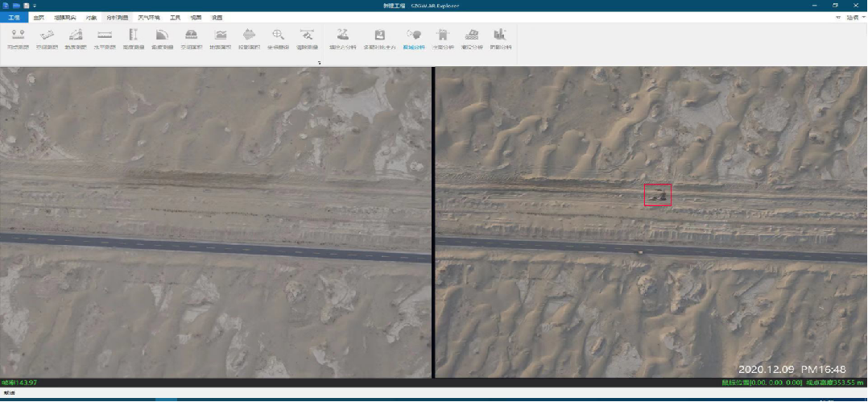Open the 设置 settings tab
The width and height of the screenshot is (868, 402).
click(217, 17)
